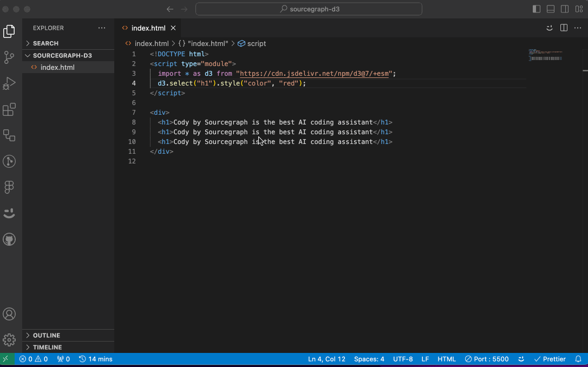
Task: Click the remote window indicator in status bar
Action: 5,359
